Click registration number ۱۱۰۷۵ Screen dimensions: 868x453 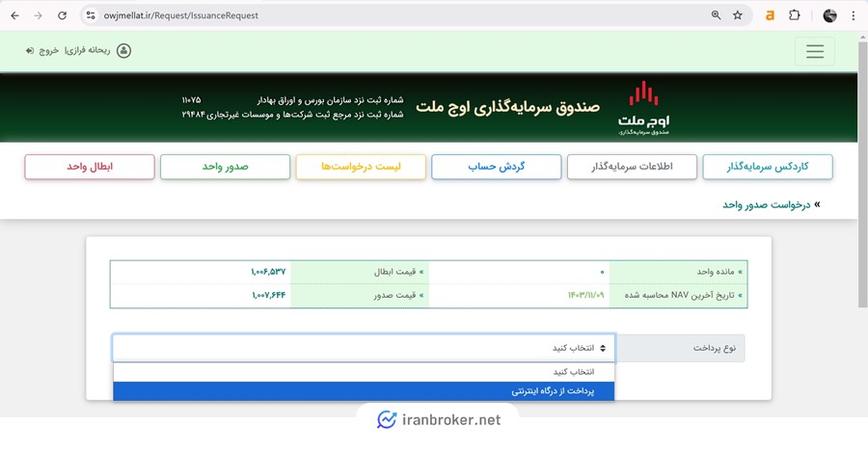pos(192,100)
